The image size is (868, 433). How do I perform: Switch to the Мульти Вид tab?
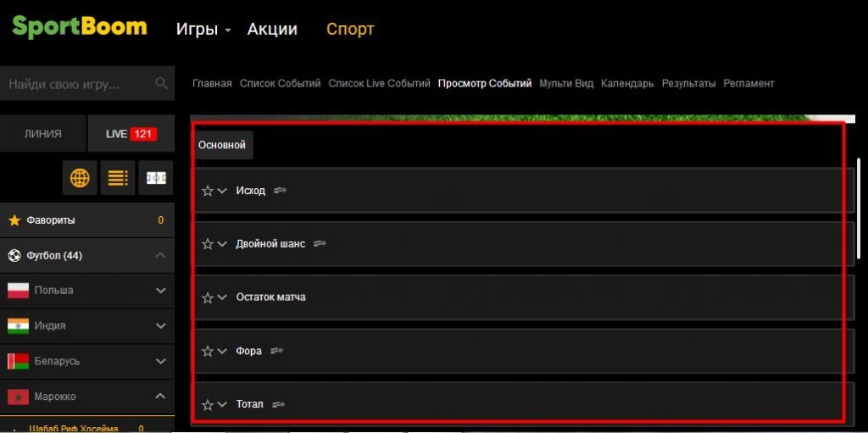click(565, 84)
